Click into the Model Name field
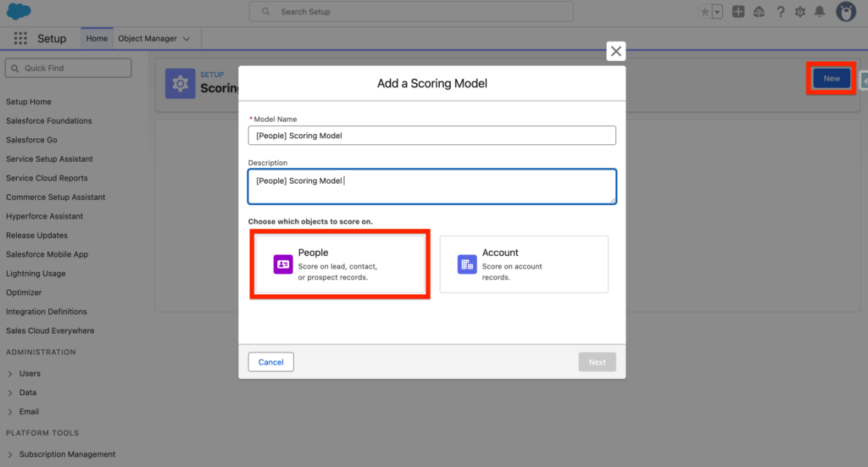This screenshot has width=868, height=467. pos(431,136)
